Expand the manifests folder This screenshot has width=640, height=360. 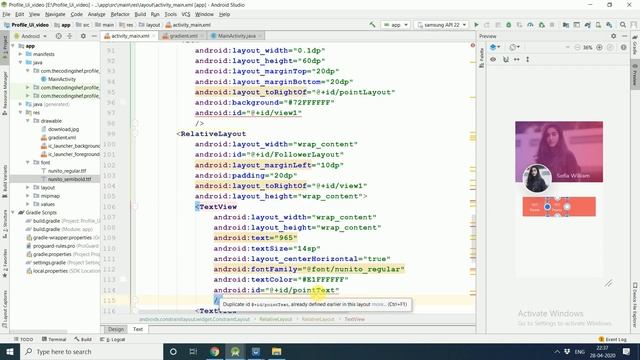[x=20, y=54]
